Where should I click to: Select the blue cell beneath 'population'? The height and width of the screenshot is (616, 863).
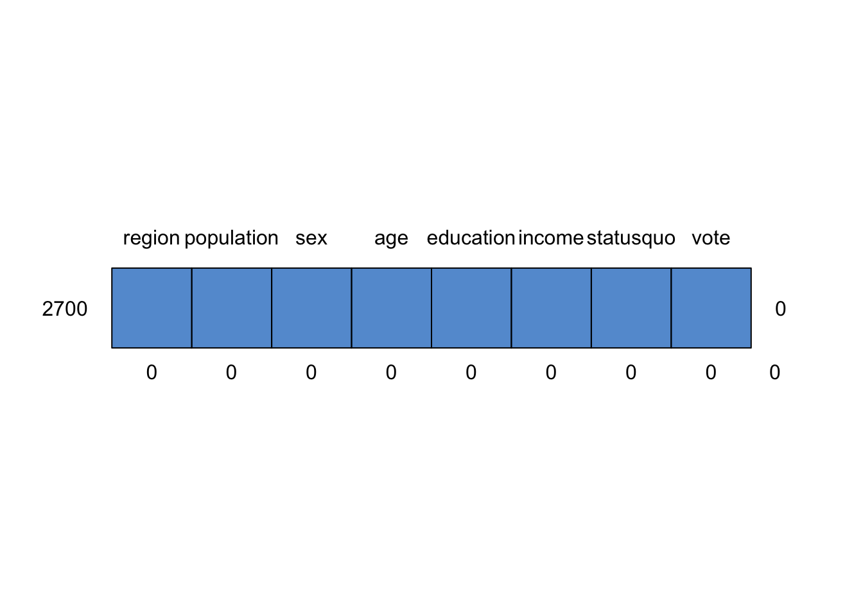231,308
